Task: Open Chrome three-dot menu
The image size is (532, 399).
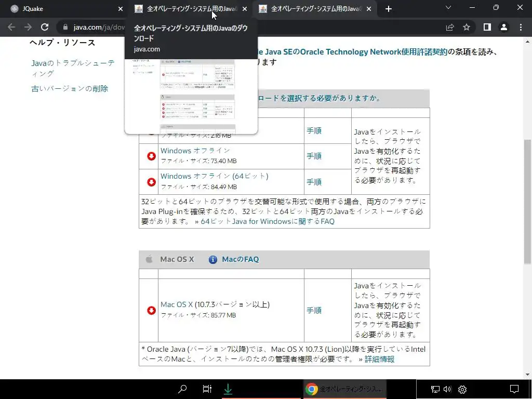Action: [x=521, y=27]
